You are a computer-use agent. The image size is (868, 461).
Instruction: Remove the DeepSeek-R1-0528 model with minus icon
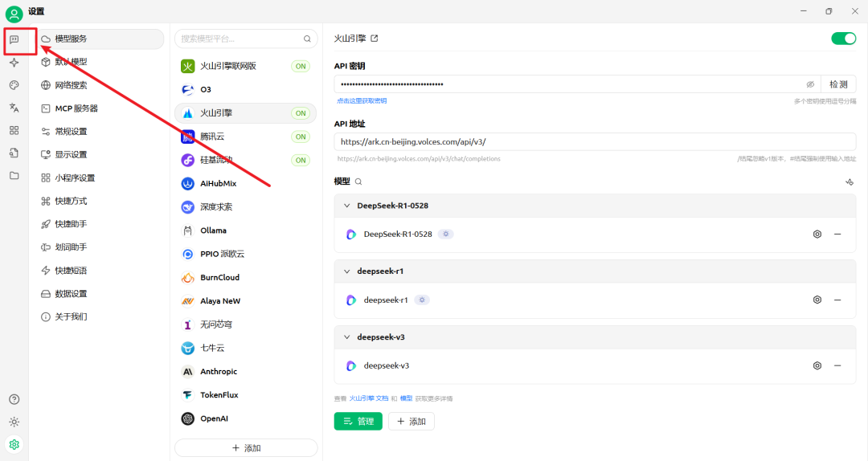837,234
